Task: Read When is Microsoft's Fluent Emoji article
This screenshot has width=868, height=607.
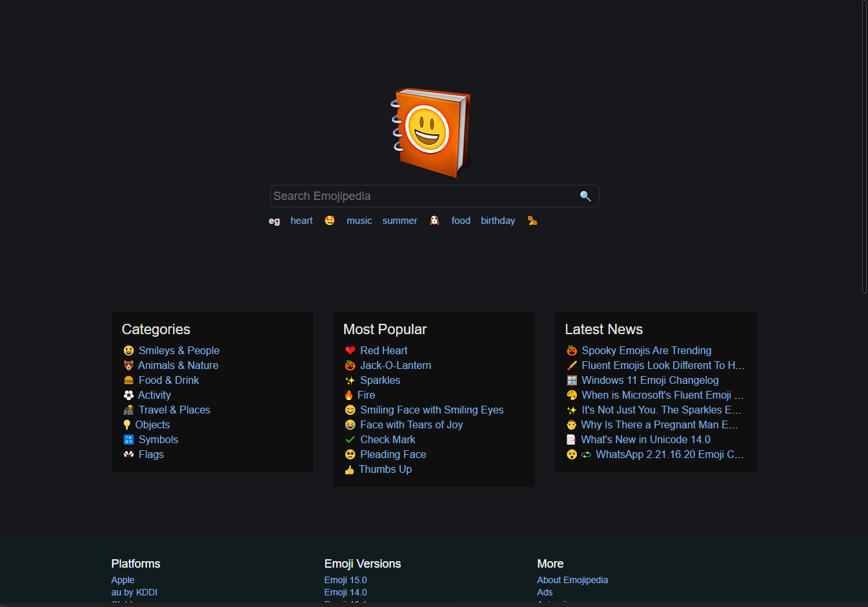Action: click(x=662, y=395)
